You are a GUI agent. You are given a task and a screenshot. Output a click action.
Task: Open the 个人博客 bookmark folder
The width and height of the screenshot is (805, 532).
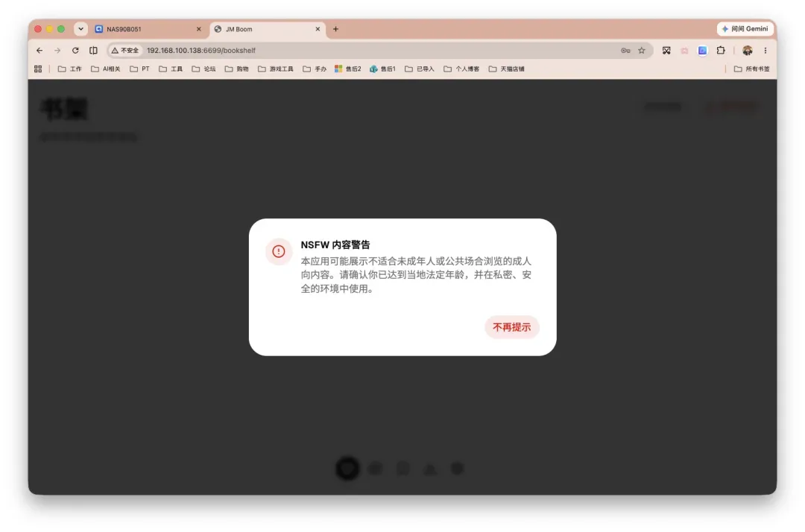click(x=461, y=69)
